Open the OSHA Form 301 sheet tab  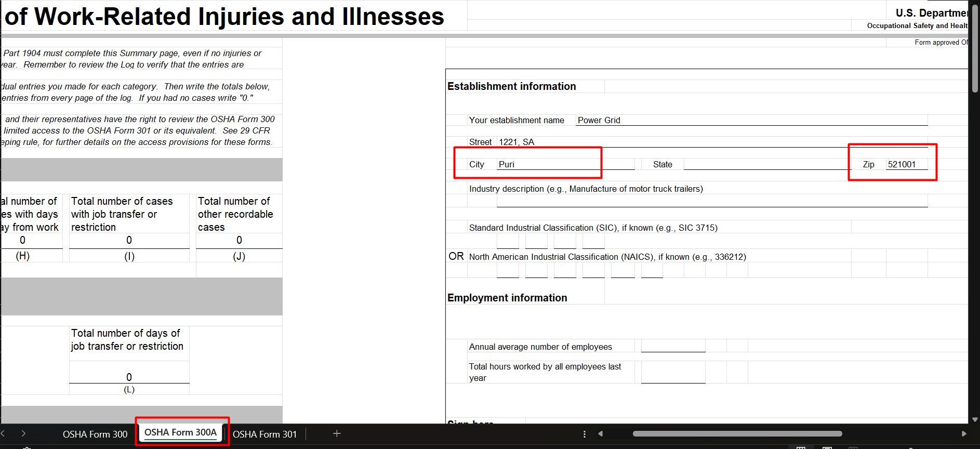264,434
